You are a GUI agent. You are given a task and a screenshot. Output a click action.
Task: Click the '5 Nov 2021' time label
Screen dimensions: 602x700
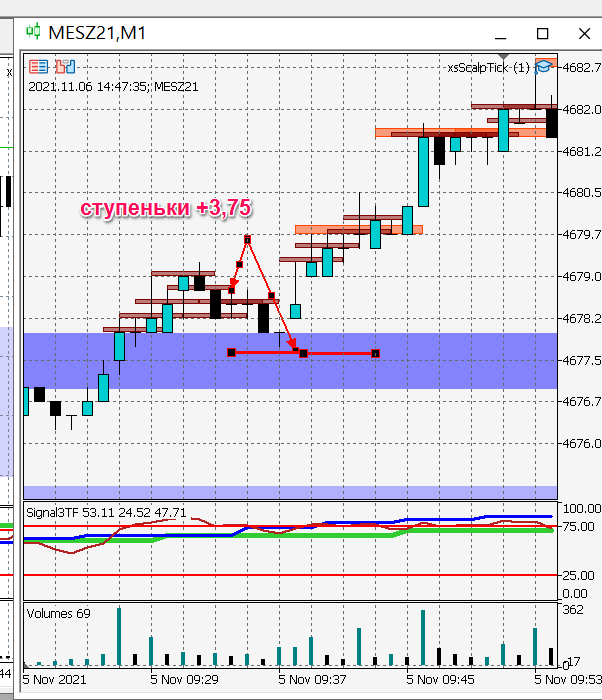tap(54, 680)
